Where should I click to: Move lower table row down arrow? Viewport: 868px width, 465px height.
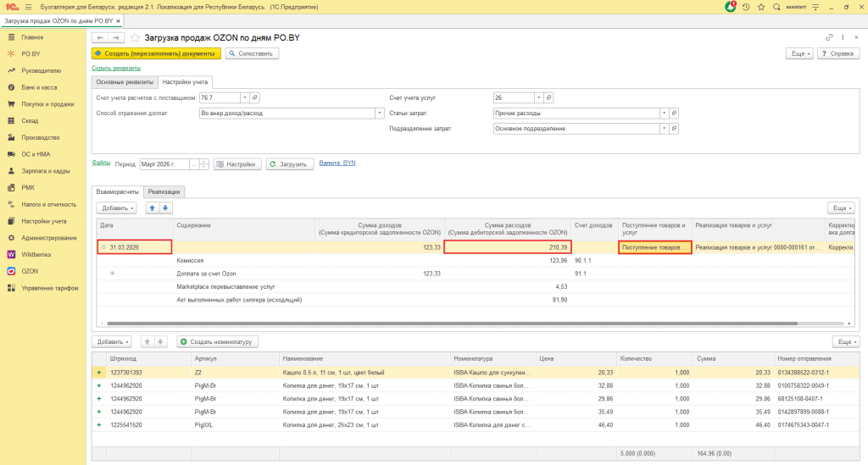[160, 341]
